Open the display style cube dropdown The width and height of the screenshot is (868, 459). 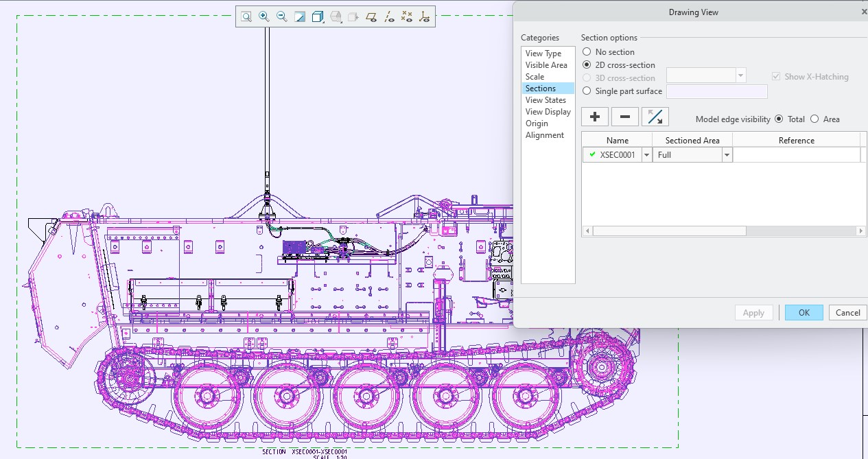pyautogui.click(x=318, y=16)
